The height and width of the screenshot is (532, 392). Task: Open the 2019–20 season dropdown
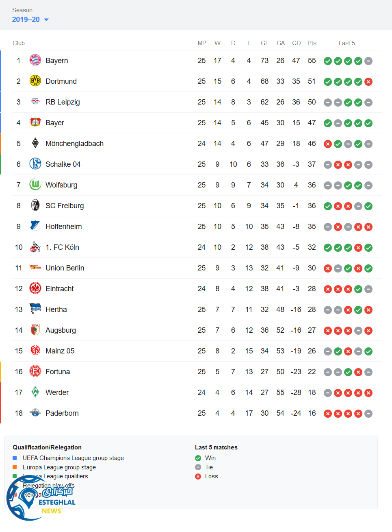coord(30,20)
